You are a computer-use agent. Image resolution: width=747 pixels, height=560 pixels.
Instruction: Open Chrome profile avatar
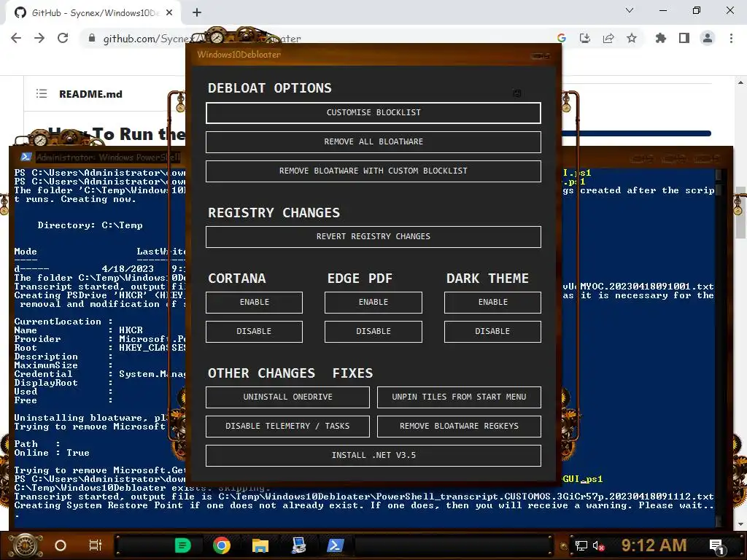[x=708, y=38]
